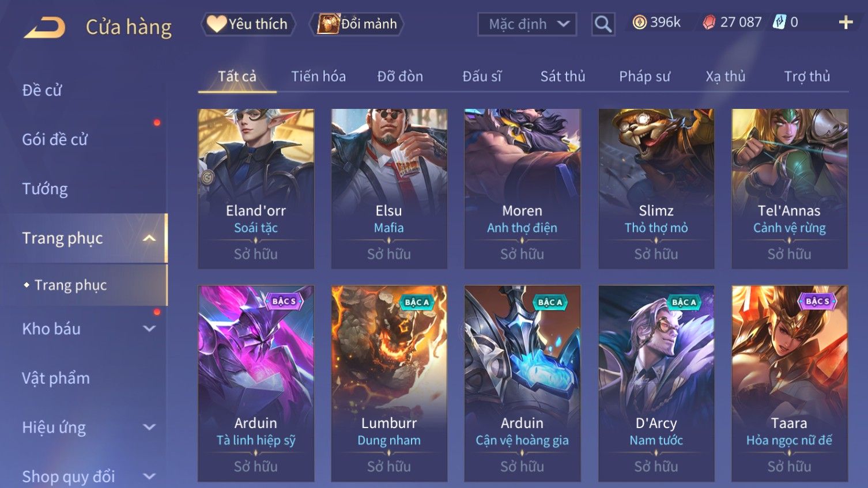
Task: Select the Elsu Mafia skin card
Action: [389, 188]
